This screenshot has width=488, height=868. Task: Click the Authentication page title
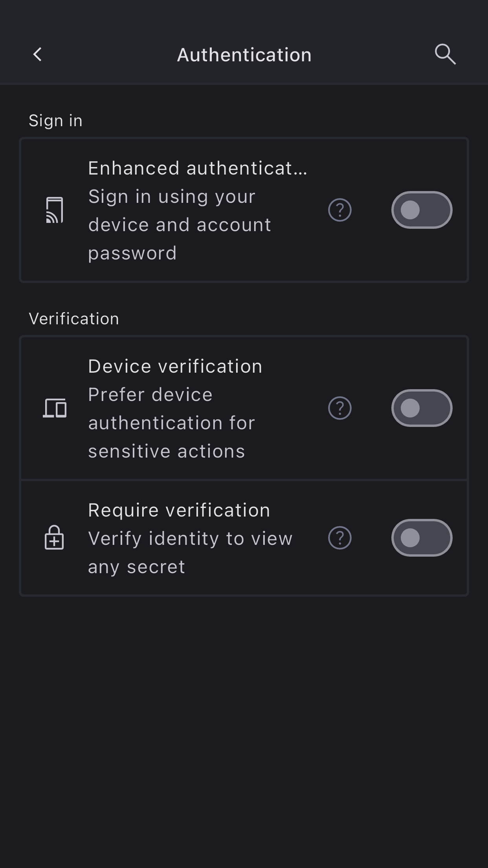click(244, 55)
